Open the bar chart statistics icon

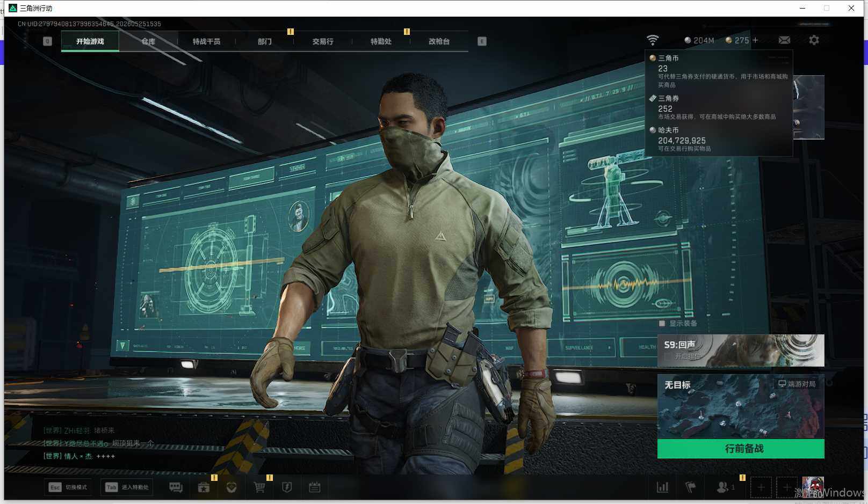pyautogui.click(x=663, y=487)
